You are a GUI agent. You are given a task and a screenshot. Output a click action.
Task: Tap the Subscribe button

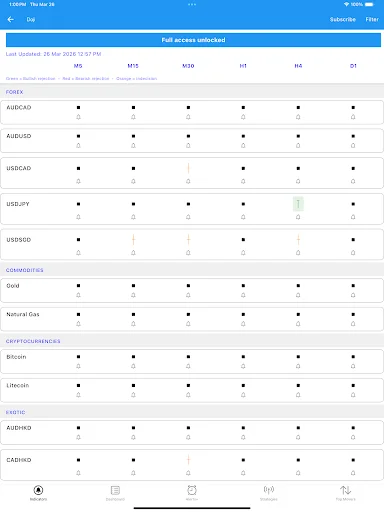point(343,19)
